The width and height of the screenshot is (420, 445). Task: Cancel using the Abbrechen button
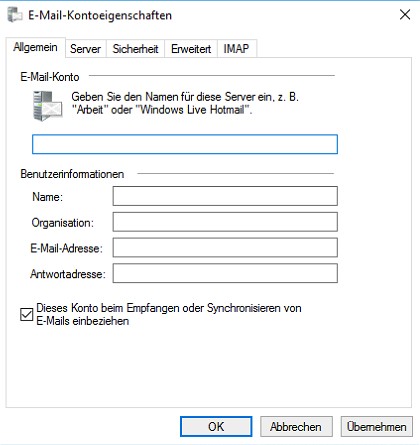pos(296,427)
